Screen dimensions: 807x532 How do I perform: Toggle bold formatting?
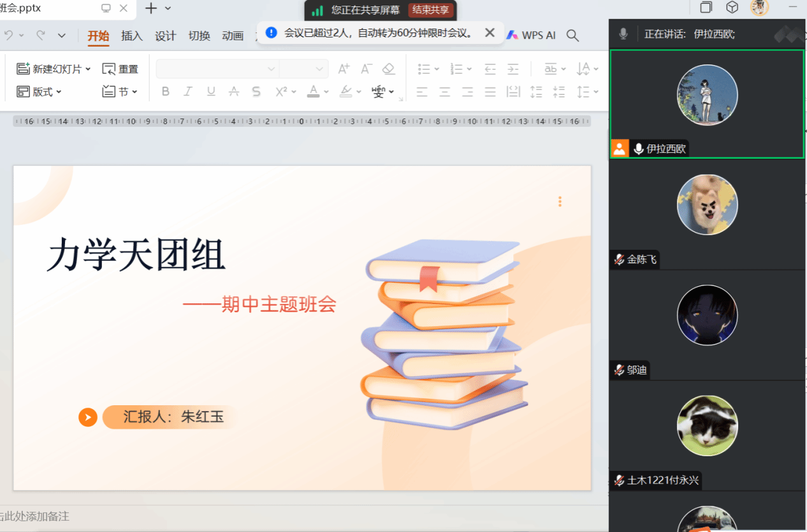[166, 92]
